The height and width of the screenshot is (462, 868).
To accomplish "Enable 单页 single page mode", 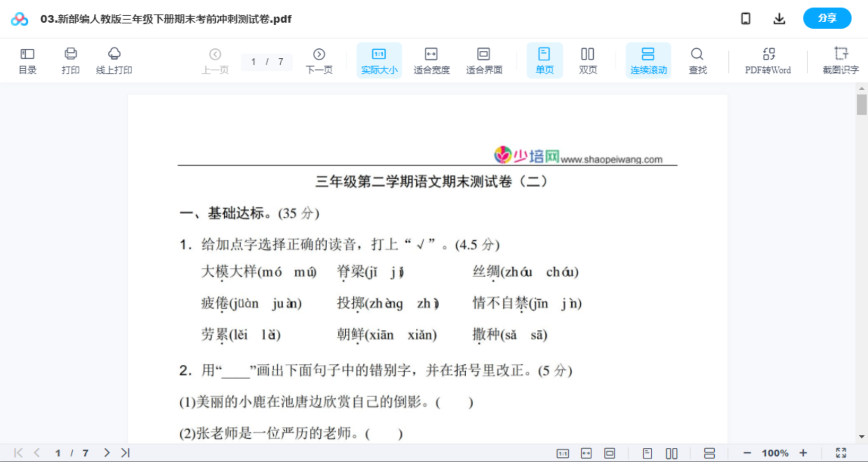I will point(544,60).
